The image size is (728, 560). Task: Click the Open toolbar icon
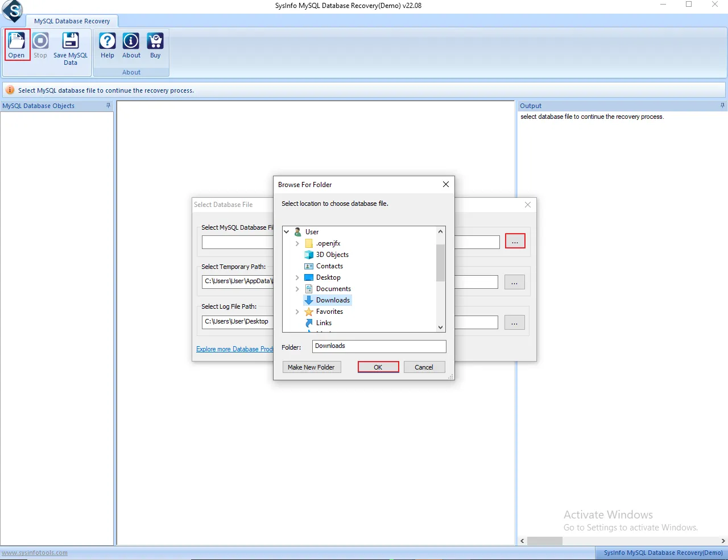click(16, 45)
